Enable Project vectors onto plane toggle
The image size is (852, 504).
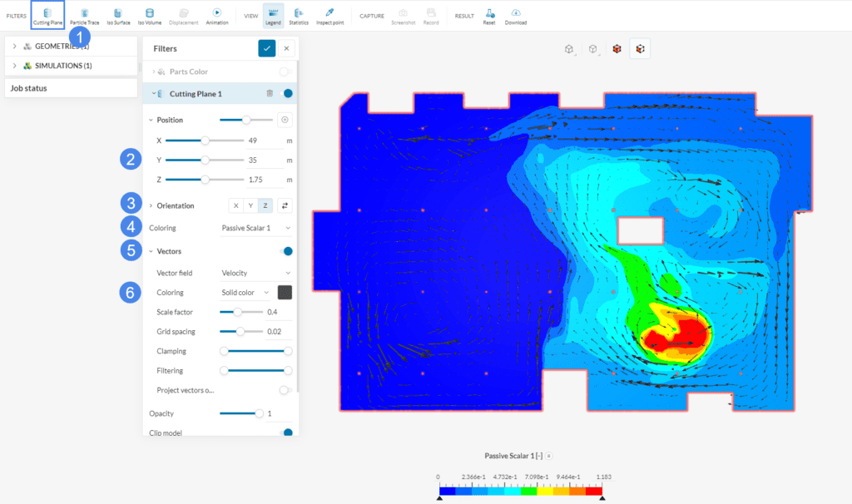285,390
